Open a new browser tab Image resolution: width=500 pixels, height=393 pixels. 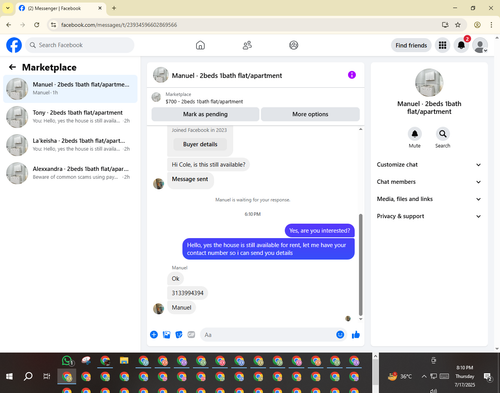[114, 8]
